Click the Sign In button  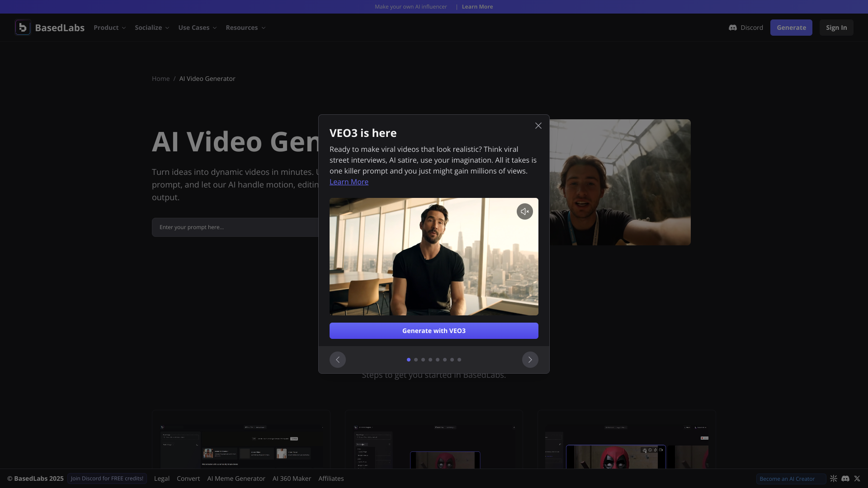[836, 28]
